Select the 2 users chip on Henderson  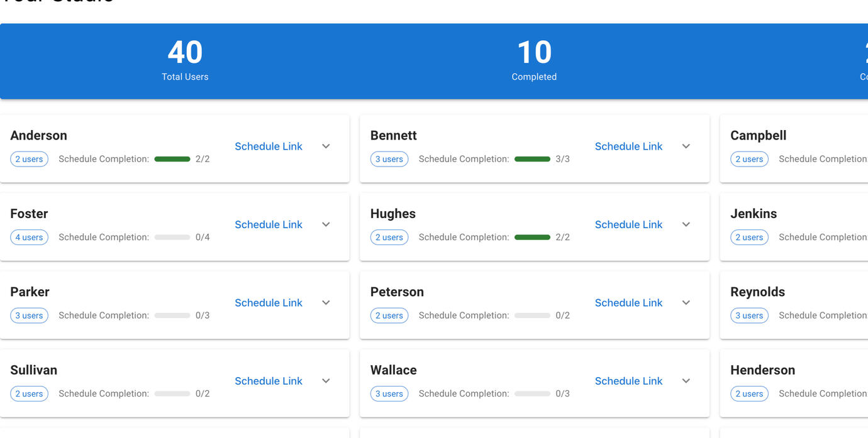(749, 394)
